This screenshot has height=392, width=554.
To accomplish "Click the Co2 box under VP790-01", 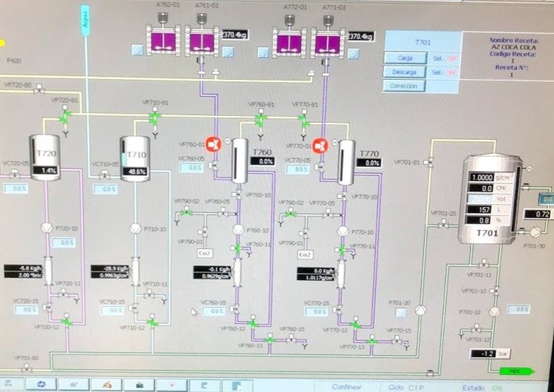I will [205, 254].
